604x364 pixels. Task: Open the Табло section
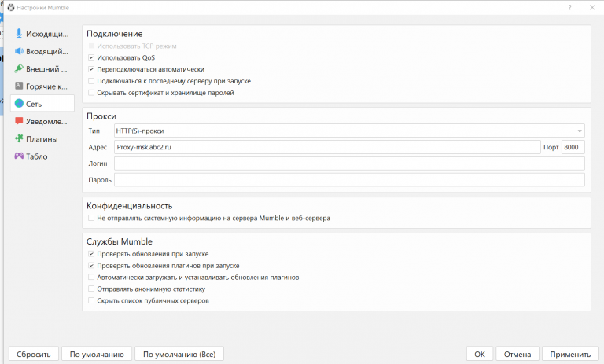coord(42,156)
